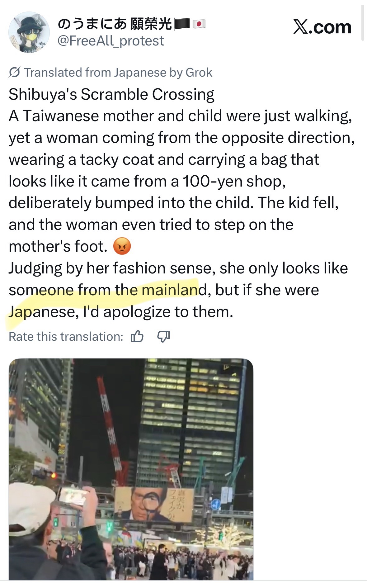The width and height of the screenshot is (367, 588).
Task: Rate the translation with thumbs down
Action: coord(163,337)
